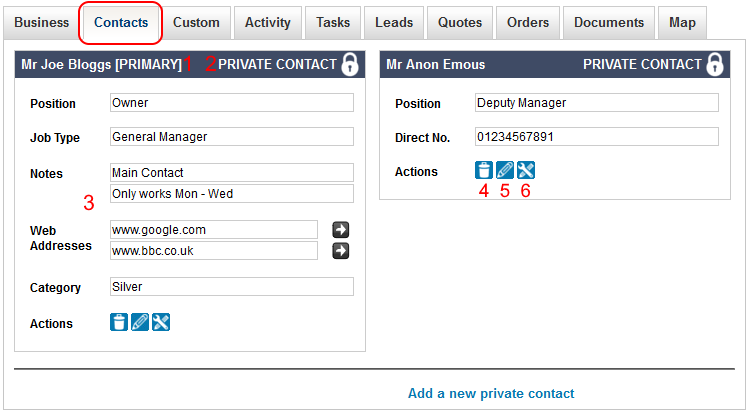Switch to the Business tab
Screen dimensions: 748x414
tap(42, 22)
